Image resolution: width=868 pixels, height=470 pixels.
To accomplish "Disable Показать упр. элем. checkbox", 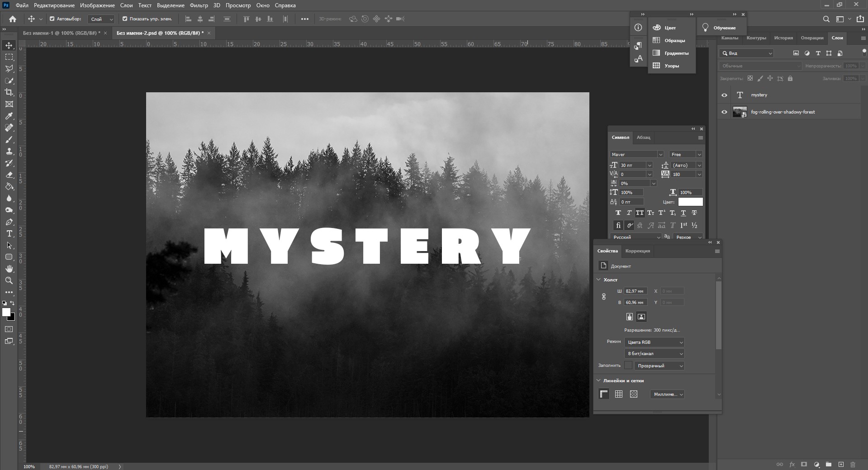I will tap(125, 19).
